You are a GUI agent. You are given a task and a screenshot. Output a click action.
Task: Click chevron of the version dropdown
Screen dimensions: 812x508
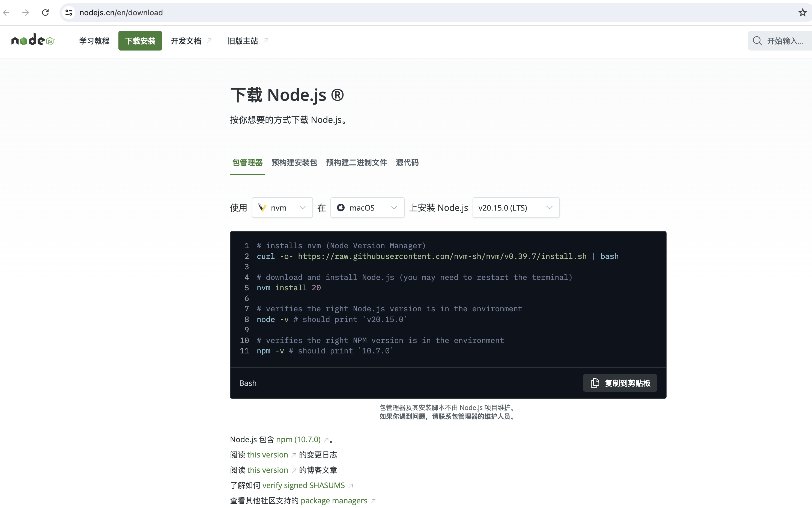549,208
